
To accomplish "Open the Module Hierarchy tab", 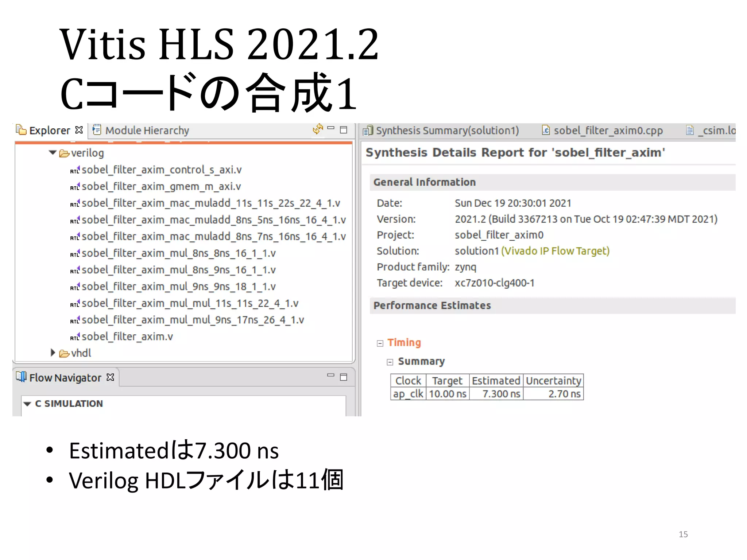I will point(147,130).
